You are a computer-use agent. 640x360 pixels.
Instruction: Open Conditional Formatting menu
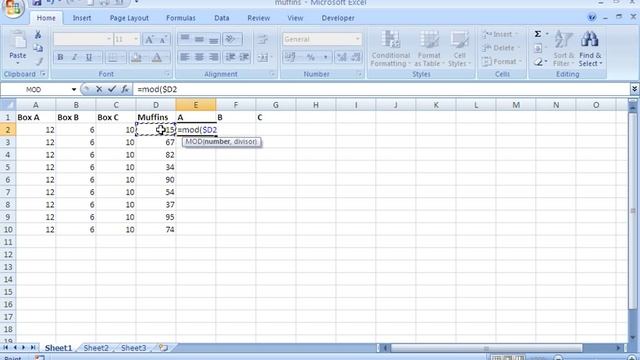pyautogui.click(x=390, y=48)
